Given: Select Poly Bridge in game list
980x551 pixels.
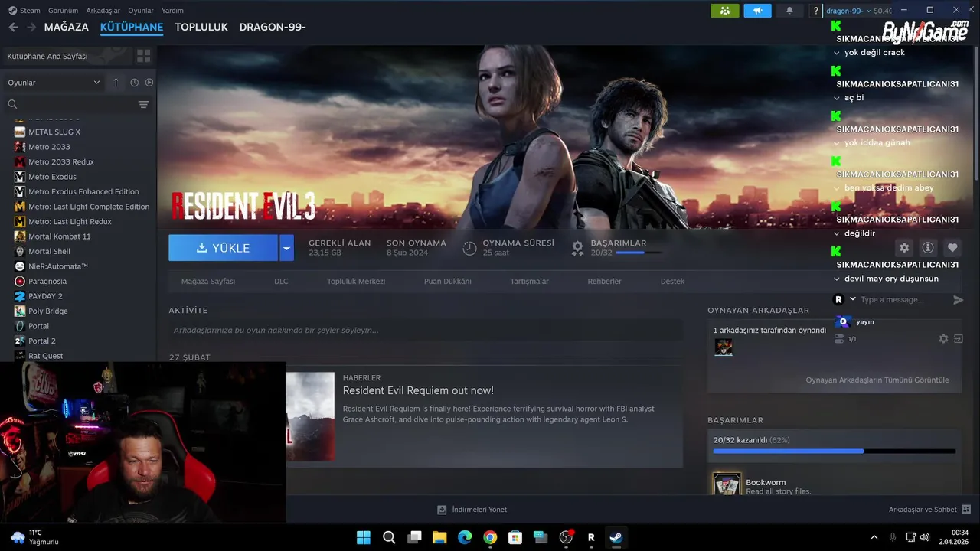Looking at the screenshot, I should [x=47, y=311].
